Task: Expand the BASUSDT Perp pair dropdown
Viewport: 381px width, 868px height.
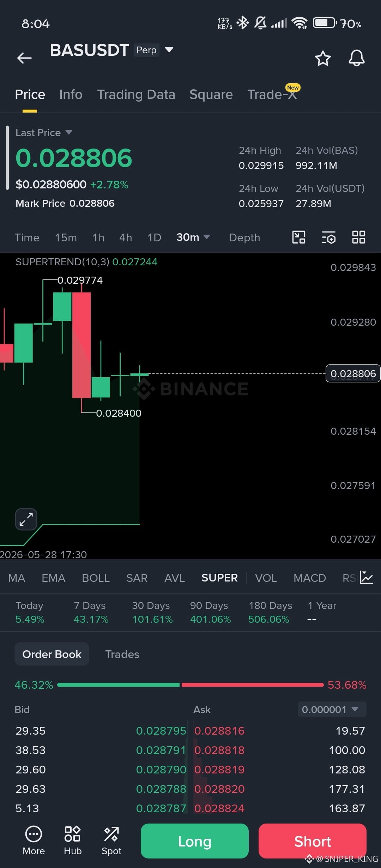Action: pos(169,49)
